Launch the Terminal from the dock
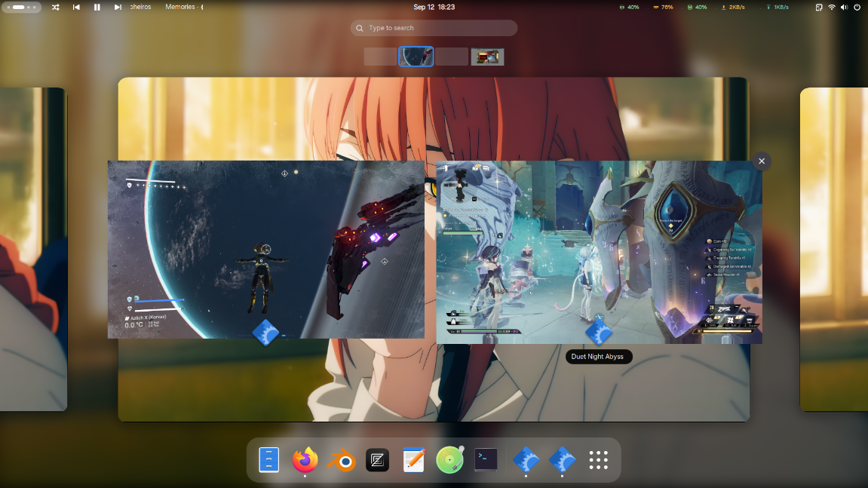The image size is (868, 488). point(486,460)
